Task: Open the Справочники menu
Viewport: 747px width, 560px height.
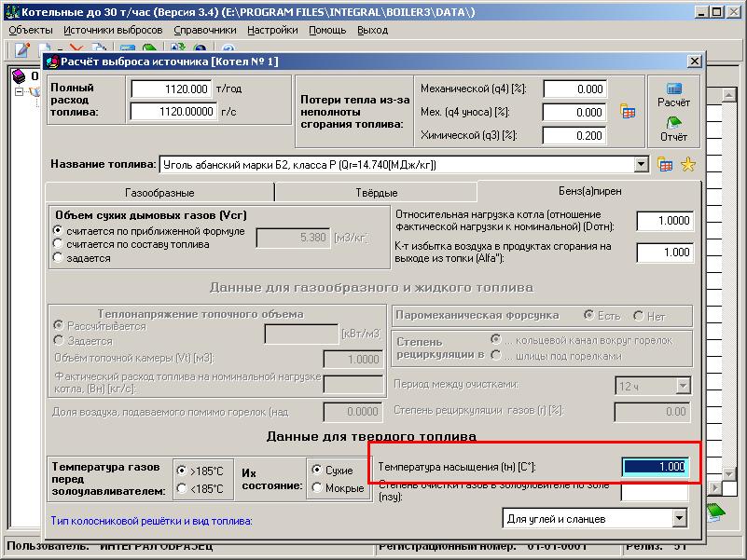Action: 204,30
